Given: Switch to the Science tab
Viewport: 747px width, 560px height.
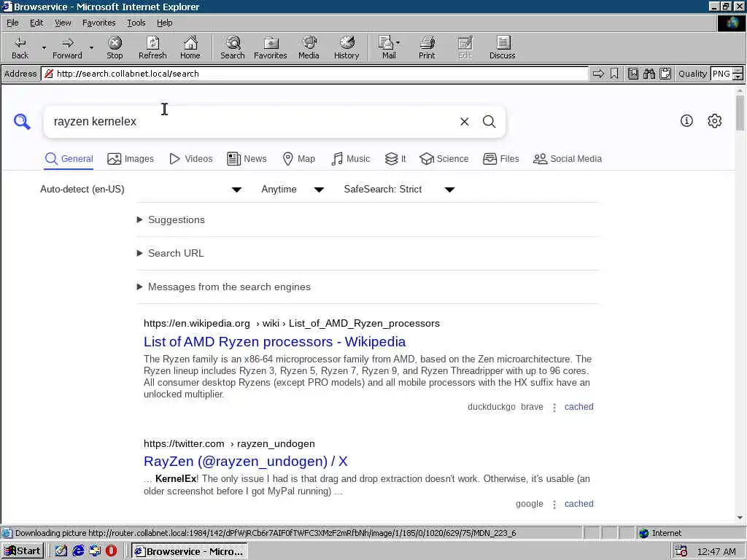Looking at the screenshot, I should tap(444, 159).
